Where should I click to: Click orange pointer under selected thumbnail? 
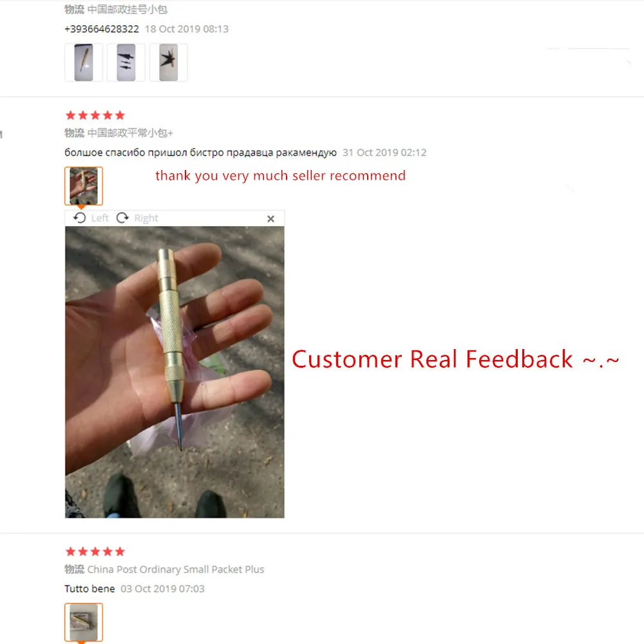[x=81, y=207]
